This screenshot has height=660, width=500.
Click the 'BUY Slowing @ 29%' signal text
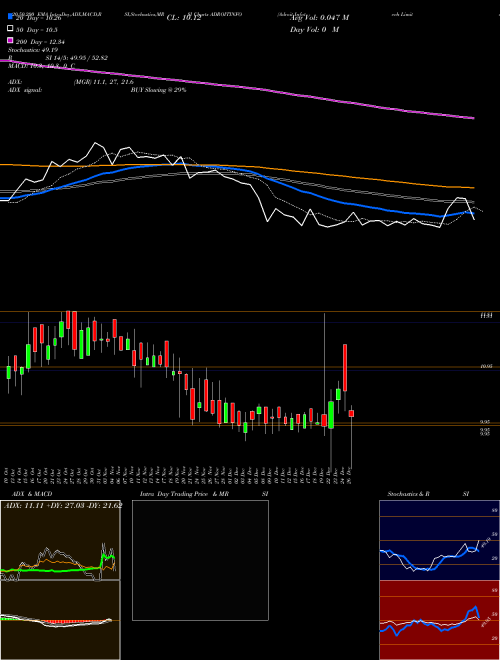pyautogui.click(x=158, y=90)
